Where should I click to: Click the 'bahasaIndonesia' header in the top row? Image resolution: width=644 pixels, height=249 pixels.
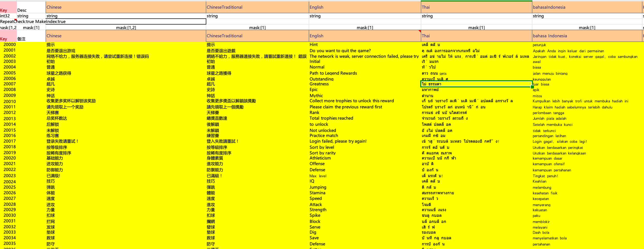[587, 7]
